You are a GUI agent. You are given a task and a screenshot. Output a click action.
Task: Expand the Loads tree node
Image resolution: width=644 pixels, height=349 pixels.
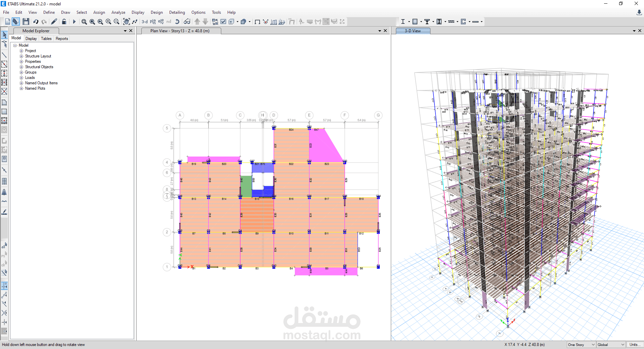[x=21, y=78]
